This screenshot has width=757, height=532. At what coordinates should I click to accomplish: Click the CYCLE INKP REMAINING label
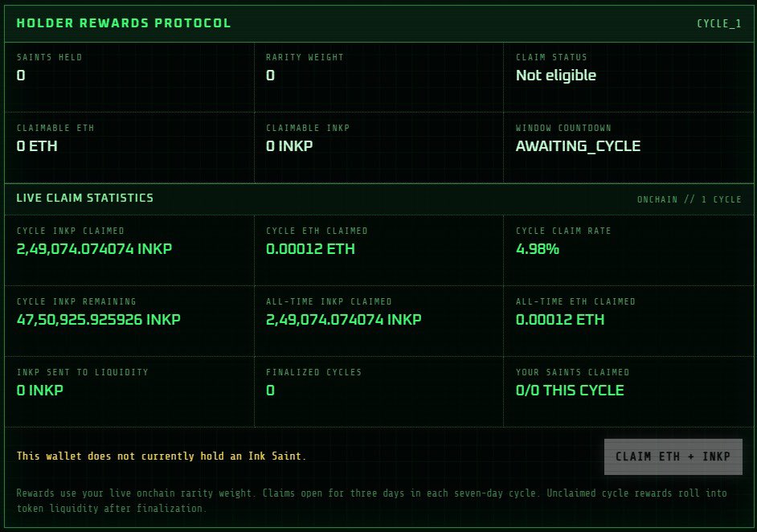(x=76, y=301)
